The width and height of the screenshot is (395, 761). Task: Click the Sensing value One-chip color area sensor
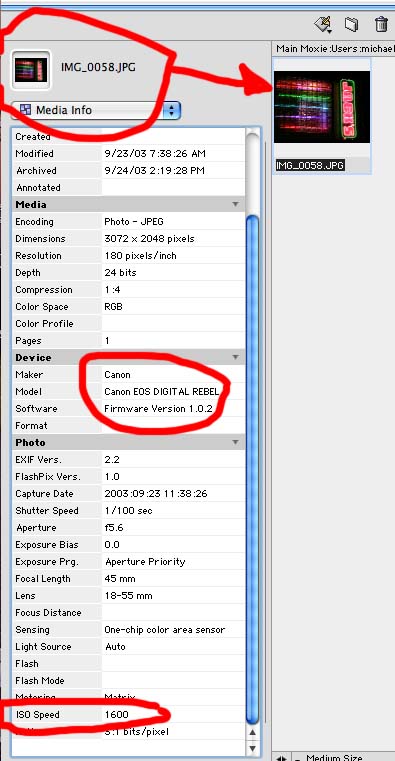165,629
